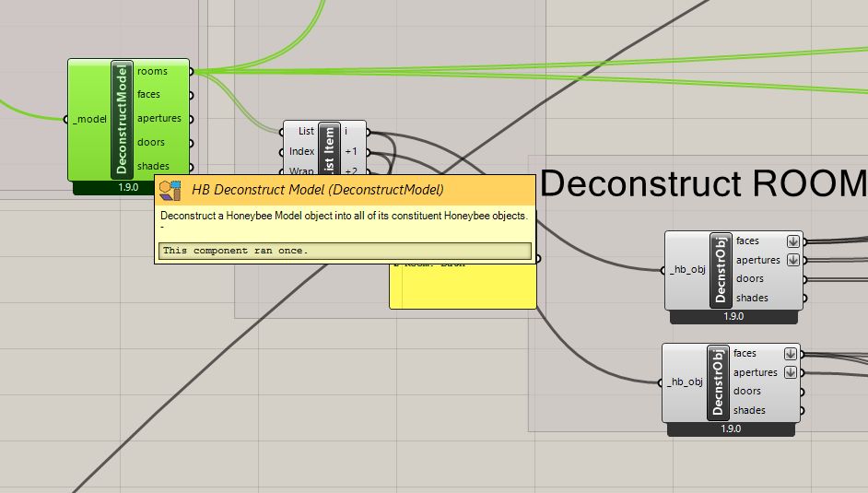Click the Deconstruct ROOM group title text
The image size is (868, 493).
(x=703, y=185)
